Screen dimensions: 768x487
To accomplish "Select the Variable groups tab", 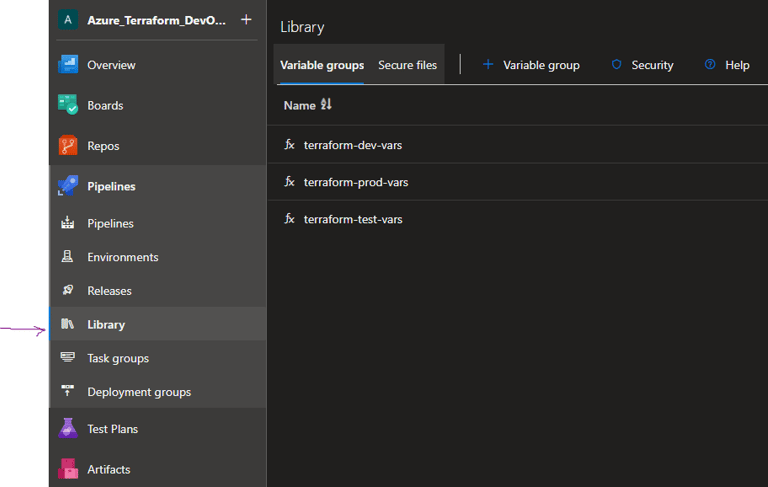I will 322,65.
